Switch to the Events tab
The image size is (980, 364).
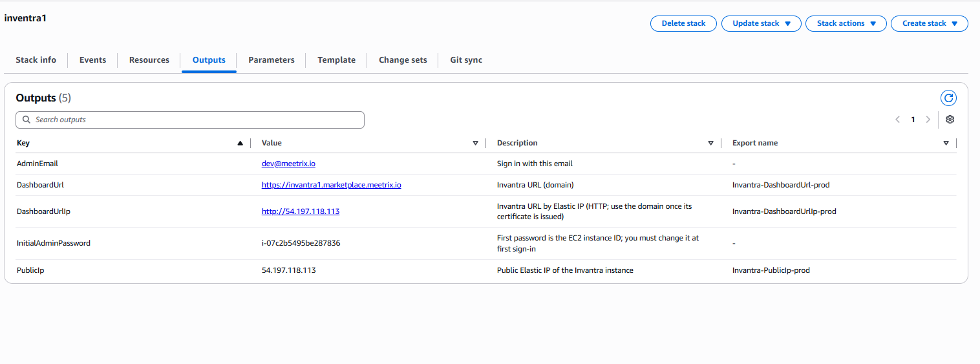point(92,60)
